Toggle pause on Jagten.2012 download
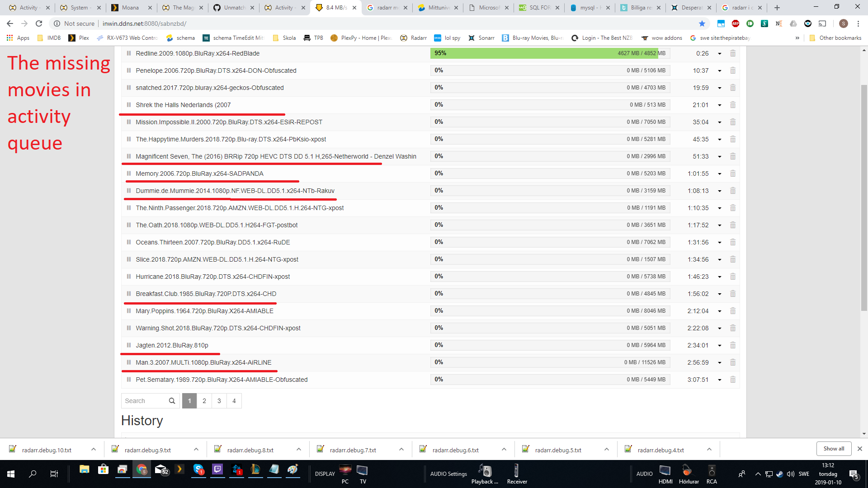868x488 pixels. coord(129,345)
